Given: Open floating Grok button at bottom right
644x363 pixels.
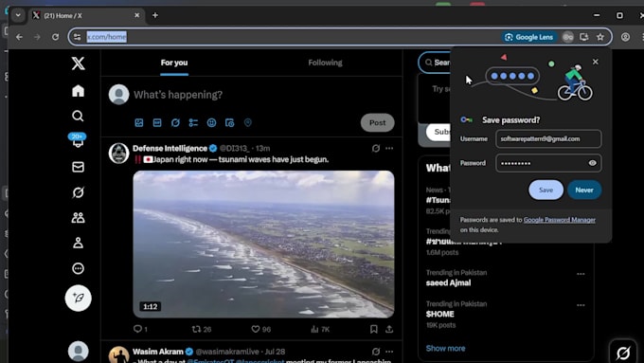Looking at the screenshot, I should pos(623,353).
